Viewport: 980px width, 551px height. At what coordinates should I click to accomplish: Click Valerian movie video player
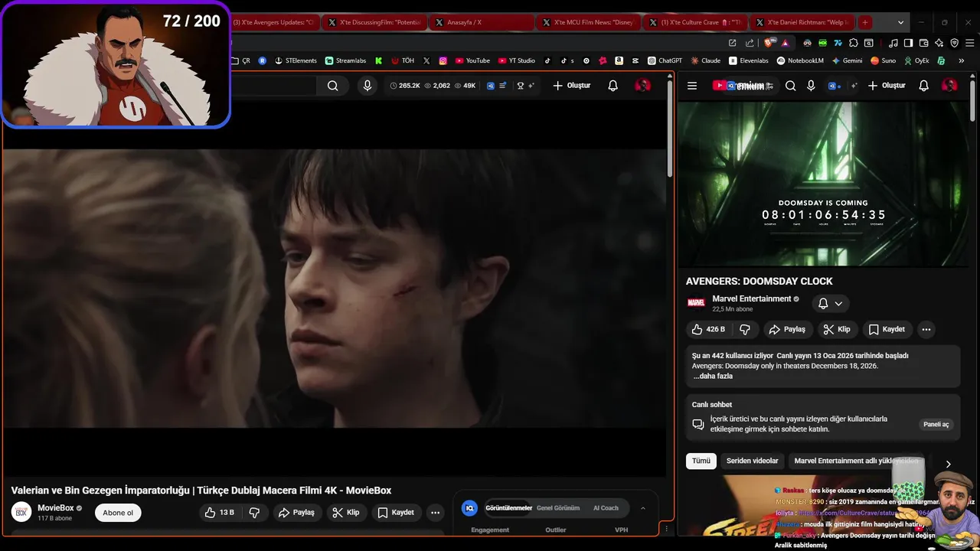[x=334, y=289]
